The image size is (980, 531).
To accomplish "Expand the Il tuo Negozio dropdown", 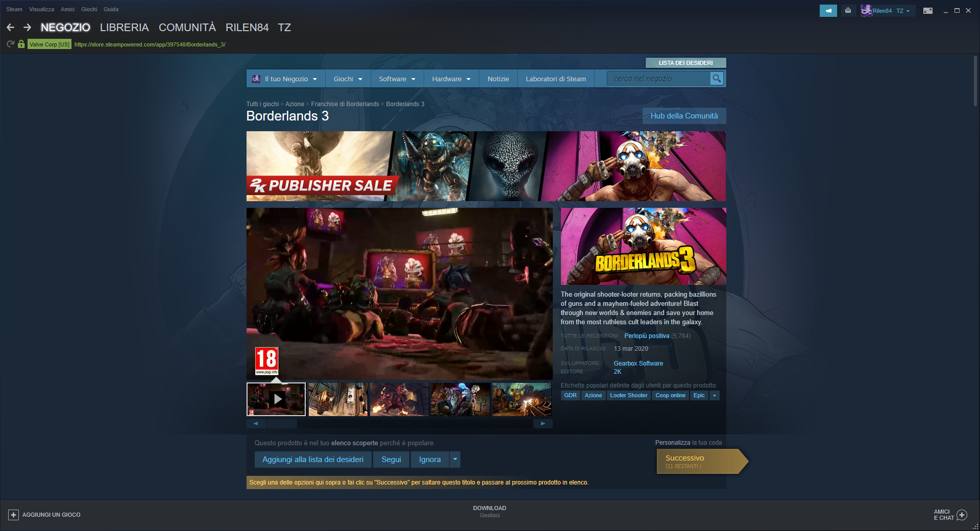I will pos(315,79).
